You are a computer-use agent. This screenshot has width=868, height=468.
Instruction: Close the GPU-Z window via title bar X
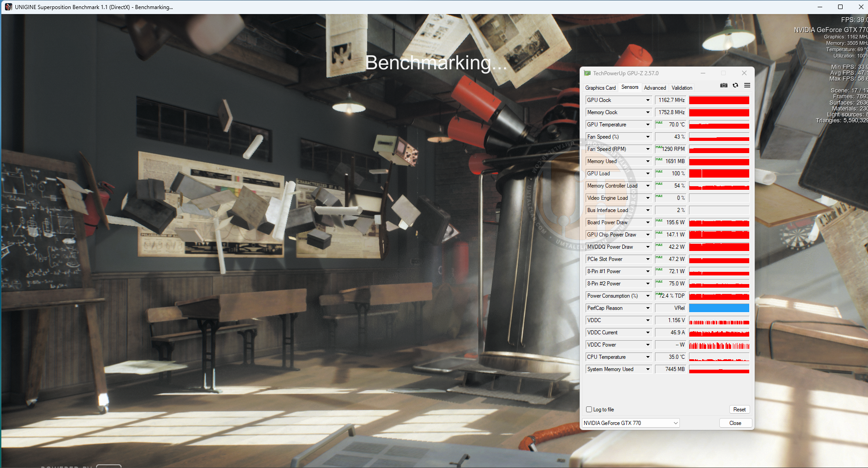point(744,73)
